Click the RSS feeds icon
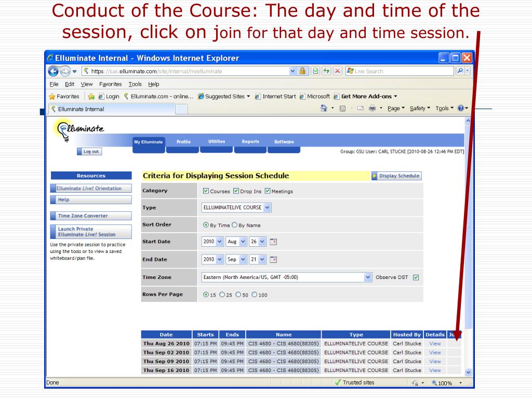This screenshot has width=532, height=399. pyautogui.click(x=343, y=109)
